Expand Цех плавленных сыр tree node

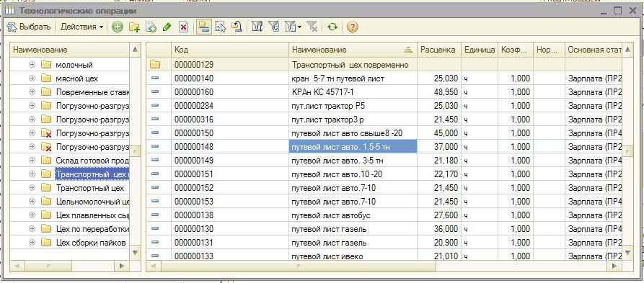pyautogui.click(x=32, y=215)
